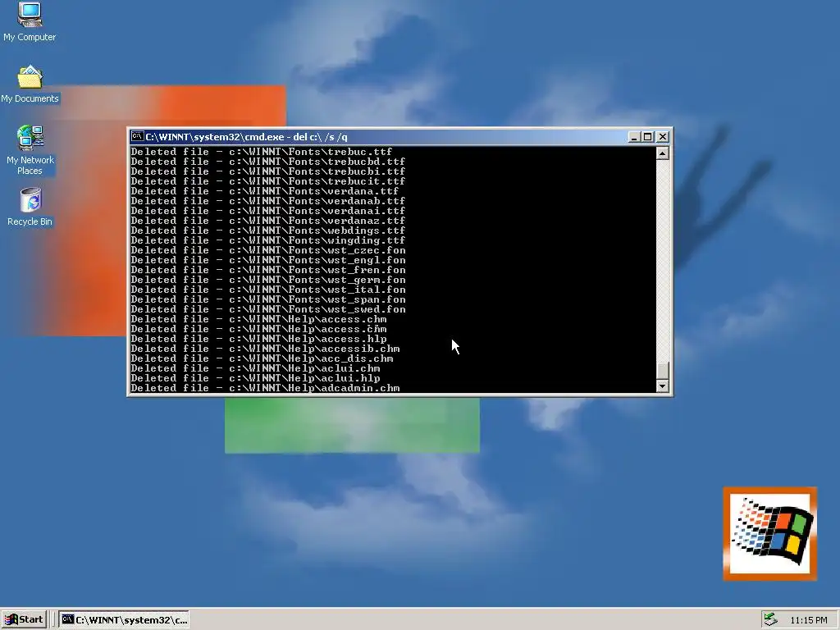This screenshot has height=630, width=840.
Task: Click the line for Help\accessib.chm
Action: (265, 349)
